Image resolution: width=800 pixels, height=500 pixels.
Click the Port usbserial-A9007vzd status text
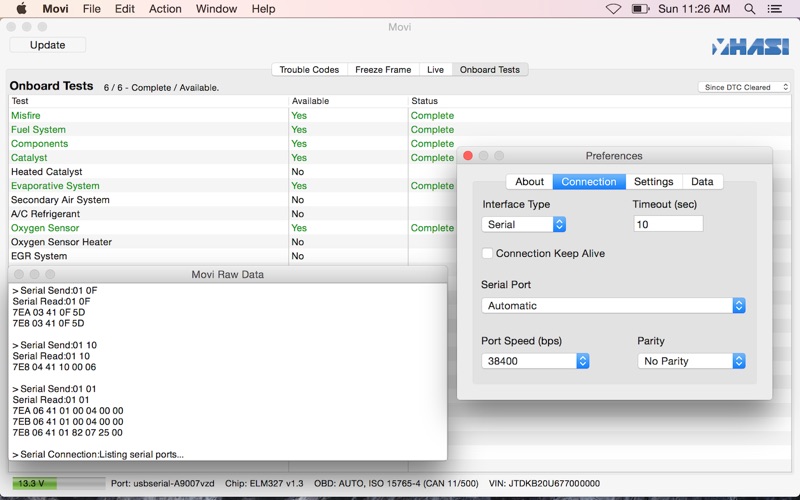pyautogui.click(x=163, y=483)
